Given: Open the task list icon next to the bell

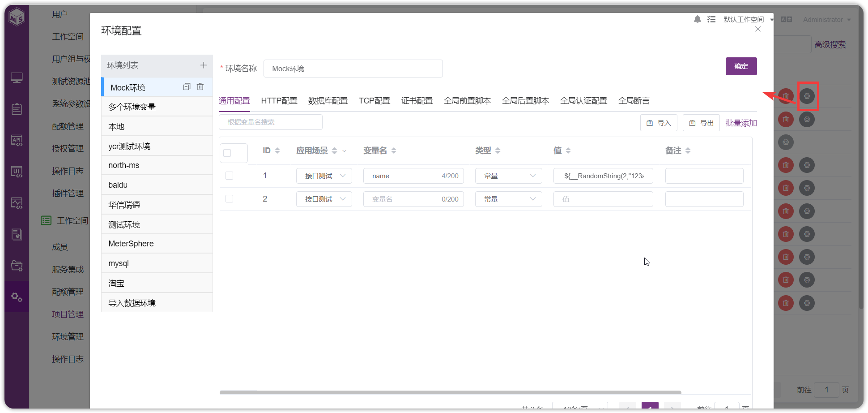Looking at the screenshot, I should (x=711, y=19).
